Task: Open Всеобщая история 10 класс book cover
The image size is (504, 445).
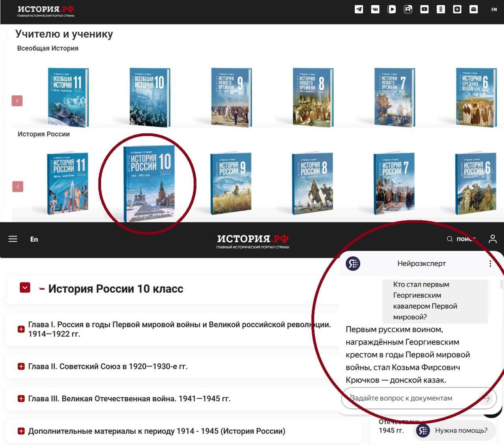Action: tap(150, 97)
